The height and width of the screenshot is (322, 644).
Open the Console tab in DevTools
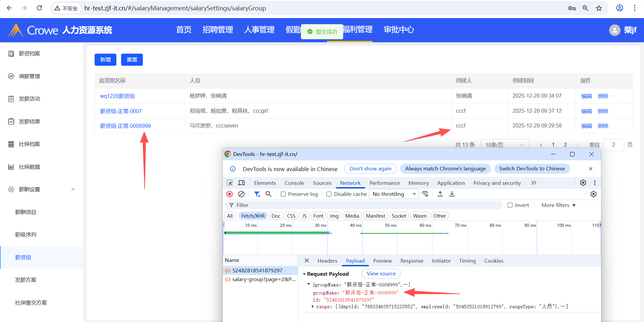294,183
